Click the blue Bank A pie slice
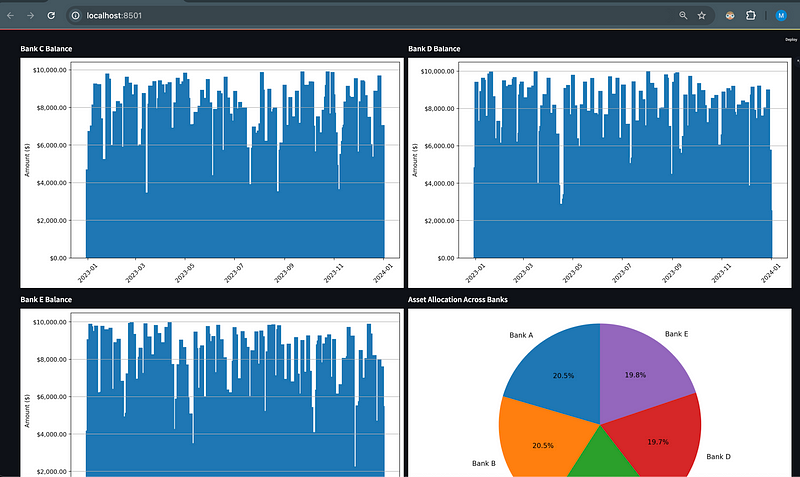The image size is (800, 477). (556, 375)
